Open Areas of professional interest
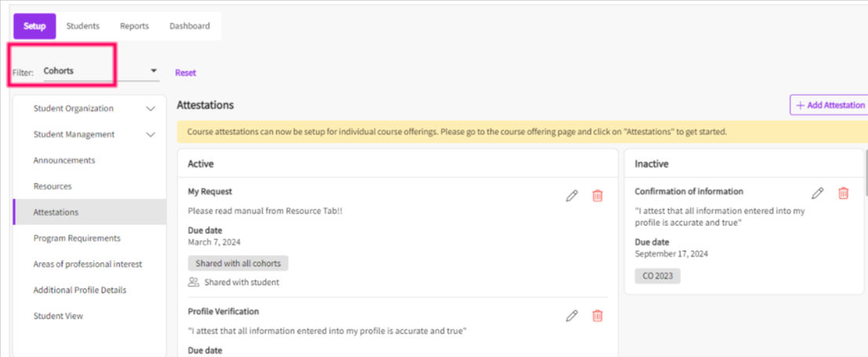The height and width of the screenshot is (357, 868). click(87, 264)
